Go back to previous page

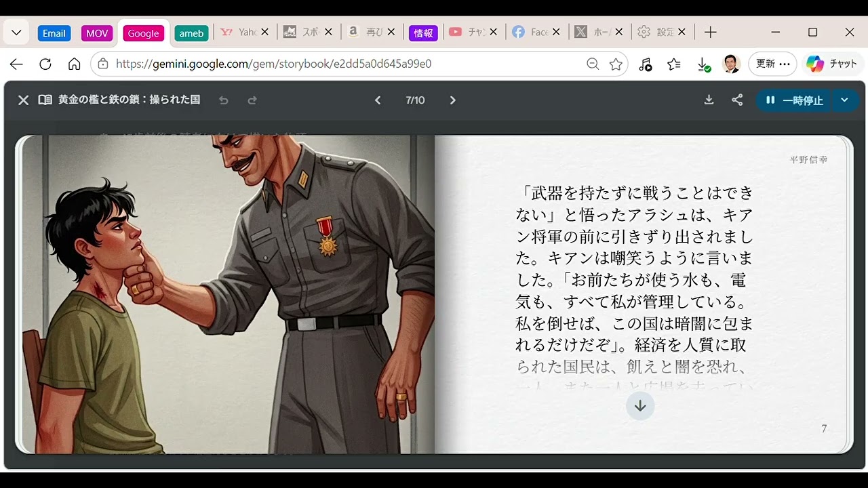pyautogui.click(x=16, y=64)
